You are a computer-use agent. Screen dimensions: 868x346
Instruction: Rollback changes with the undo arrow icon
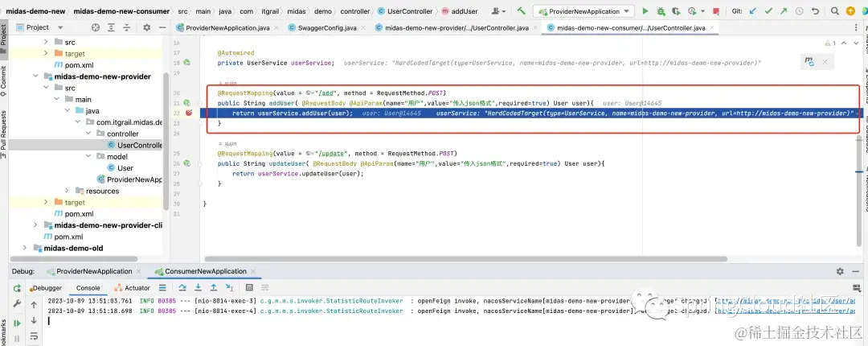[x=815, y=11]
